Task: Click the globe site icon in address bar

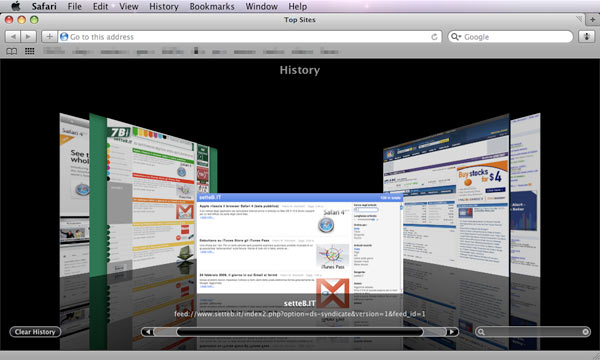Action: click(x=64, y=36)
